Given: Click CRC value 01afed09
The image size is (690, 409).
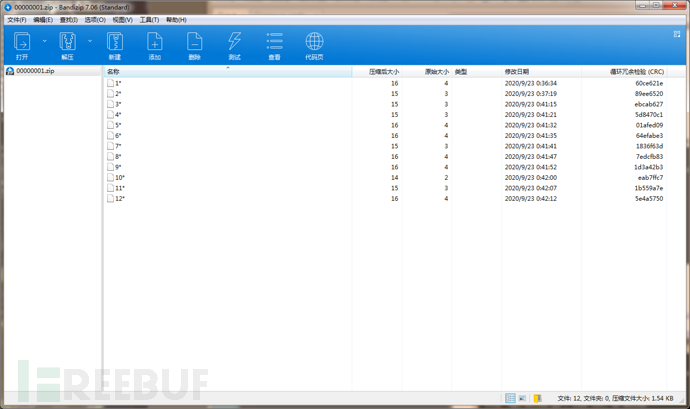Looking at the screenshot, I should pyautogui.click(x=649, y=125).
